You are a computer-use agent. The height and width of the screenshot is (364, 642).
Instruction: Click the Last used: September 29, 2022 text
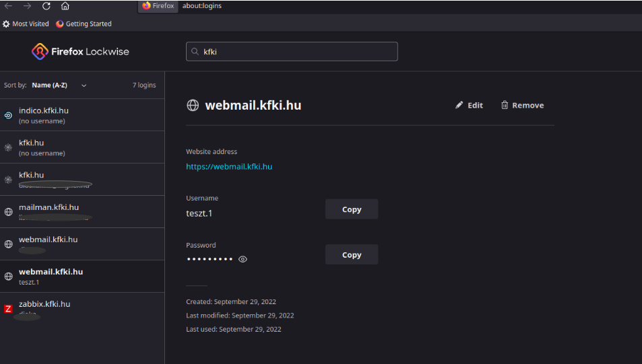(x=233, y=329)
